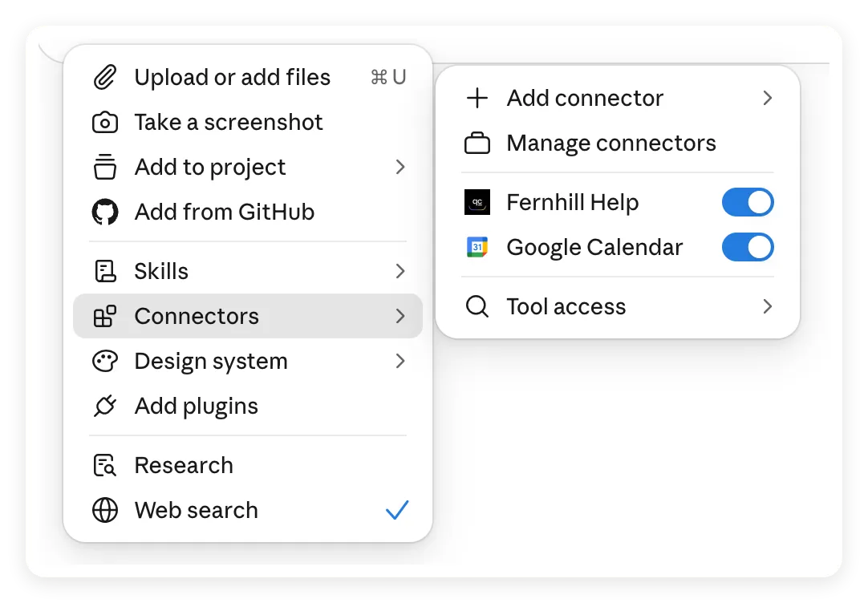Click the ⌘U shortcut hint
The width and height of the screenshot is (868, 603).
[x=388, y=77]
